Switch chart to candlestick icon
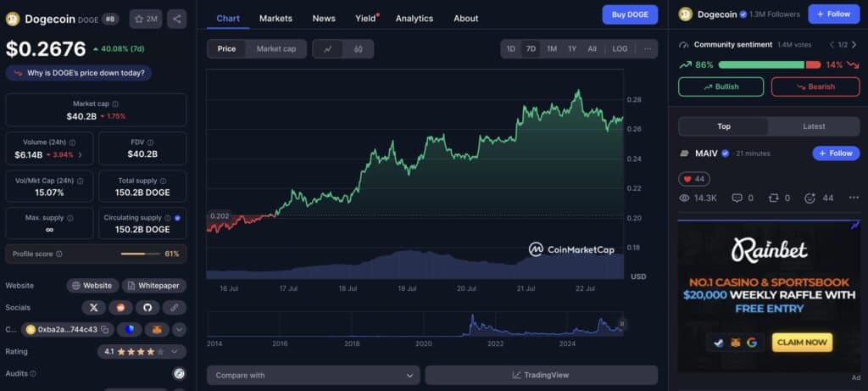The height and width of the screenshot is (391, 868). [359, 48]
